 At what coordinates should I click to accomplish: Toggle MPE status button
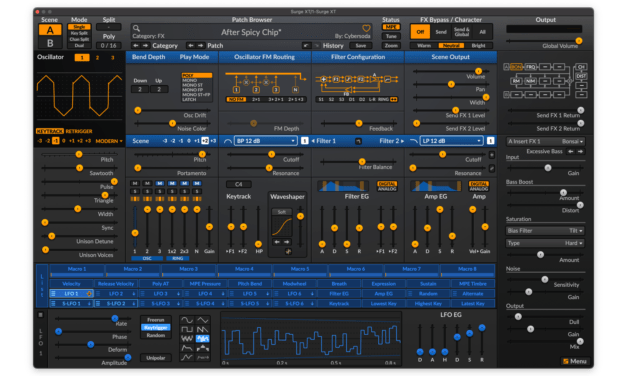(391, 27)
